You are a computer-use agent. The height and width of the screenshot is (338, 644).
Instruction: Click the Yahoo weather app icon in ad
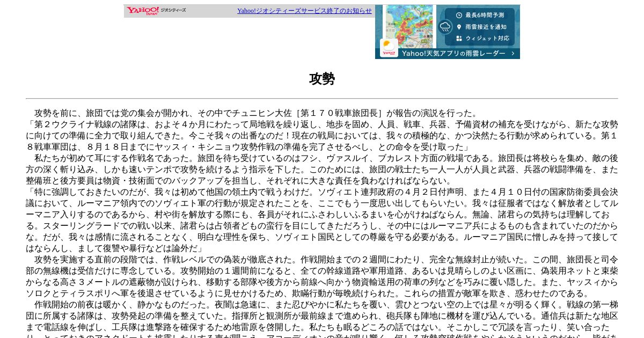389,48
